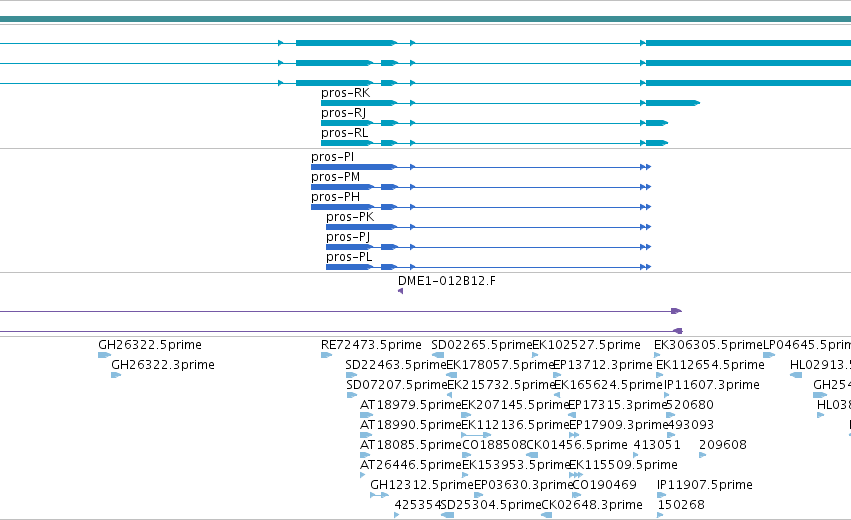
Task: Select the EK102527.5prime EST label
Action: (586, 345)
